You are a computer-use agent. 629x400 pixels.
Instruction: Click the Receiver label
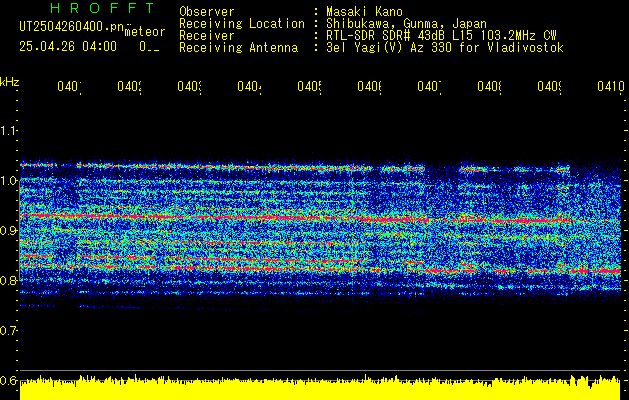tap(207, 36)
